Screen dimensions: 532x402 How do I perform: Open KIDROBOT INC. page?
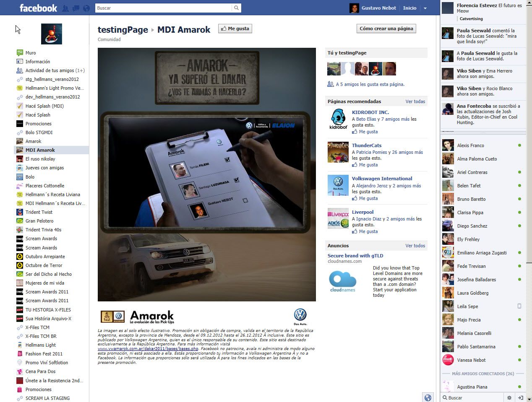click(370, 112)
